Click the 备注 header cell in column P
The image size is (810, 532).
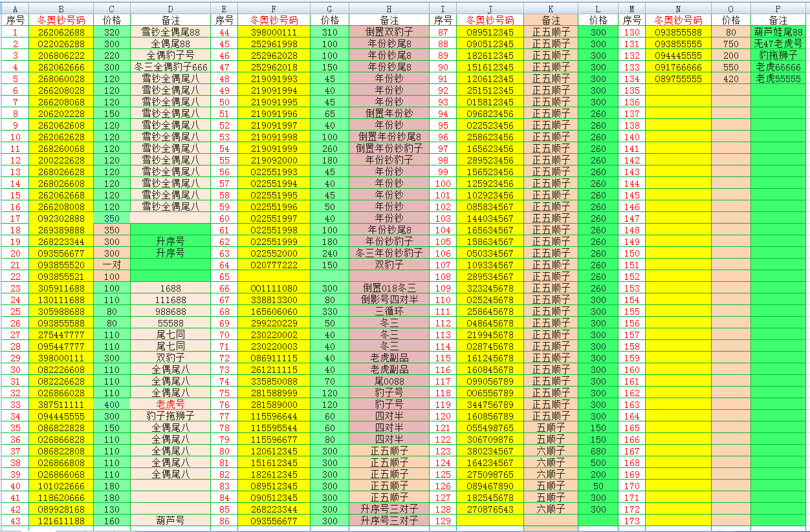pyautogui.click(x=778, y=21)
